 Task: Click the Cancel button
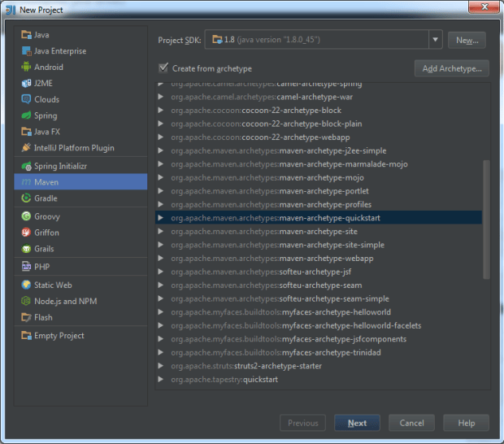pos(412,423)
